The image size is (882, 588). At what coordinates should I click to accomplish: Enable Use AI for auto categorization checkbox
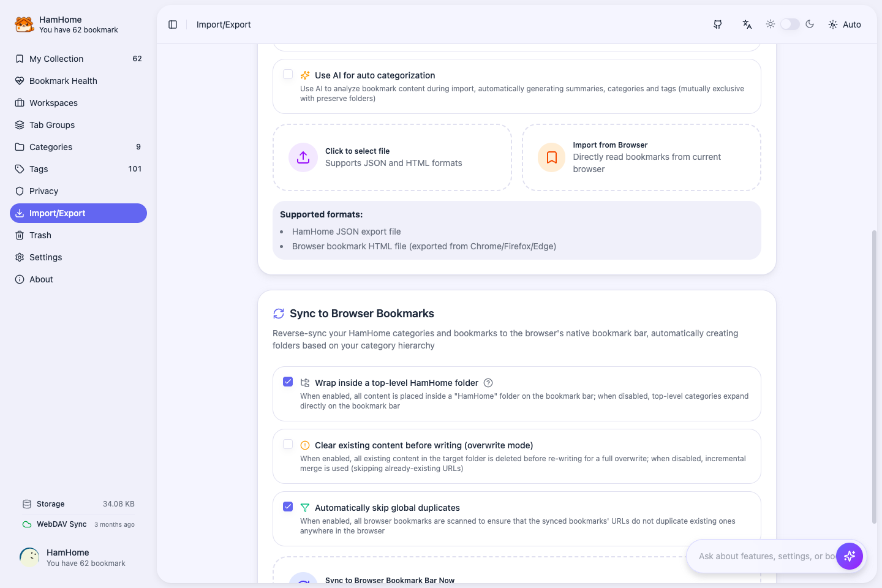pos(288,75)
